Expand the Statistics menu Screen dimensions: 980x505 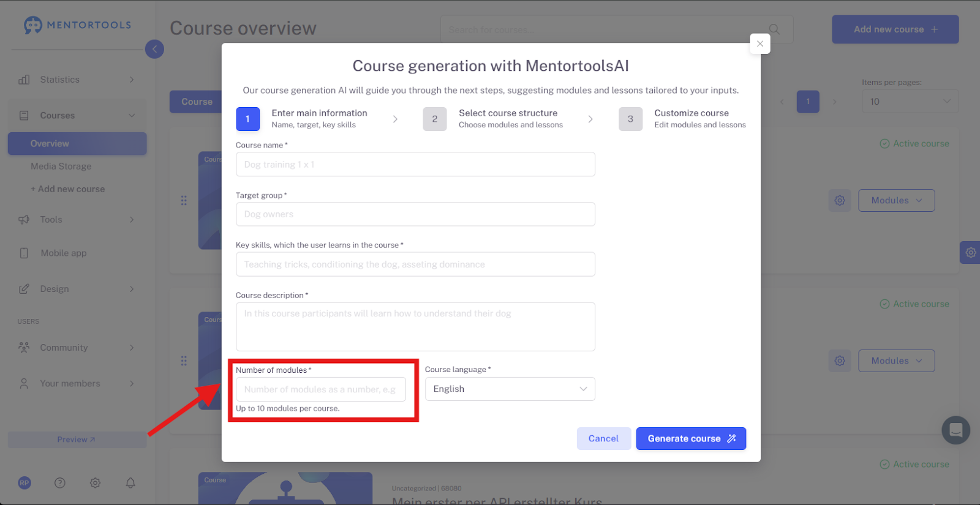point(132,80)
